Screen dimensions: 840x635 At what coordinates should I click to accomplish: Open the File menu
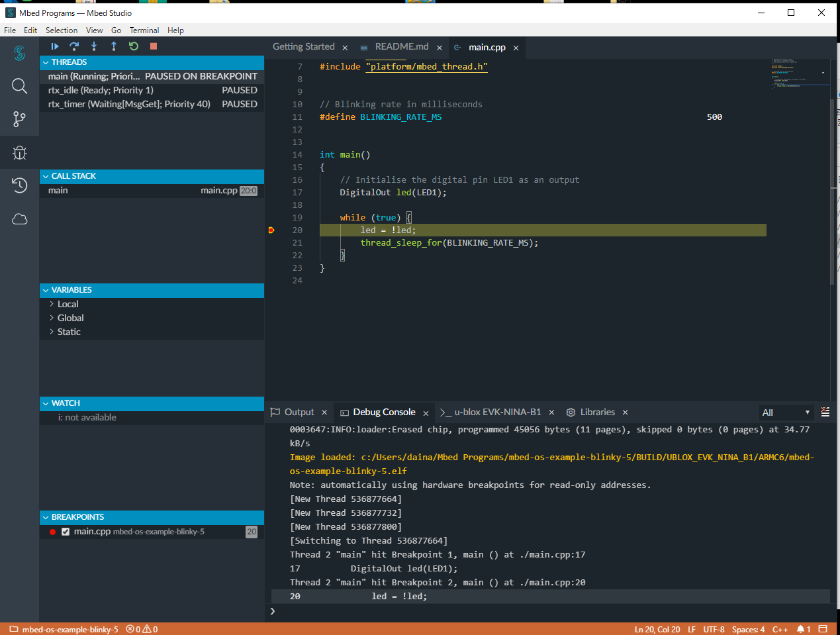coord(10,30)
